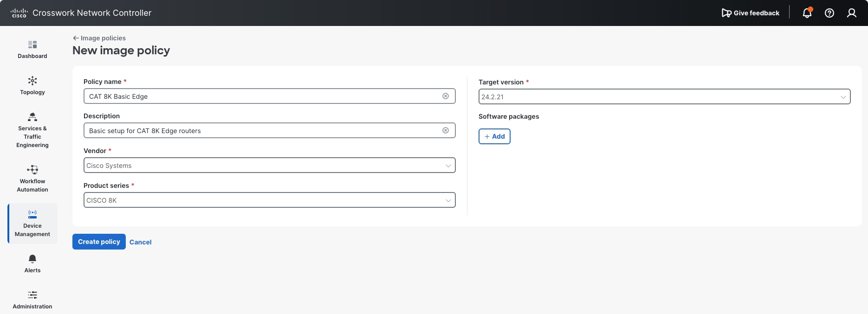
Task: Open Administration settings icon
Action: [x=32, y=295]
